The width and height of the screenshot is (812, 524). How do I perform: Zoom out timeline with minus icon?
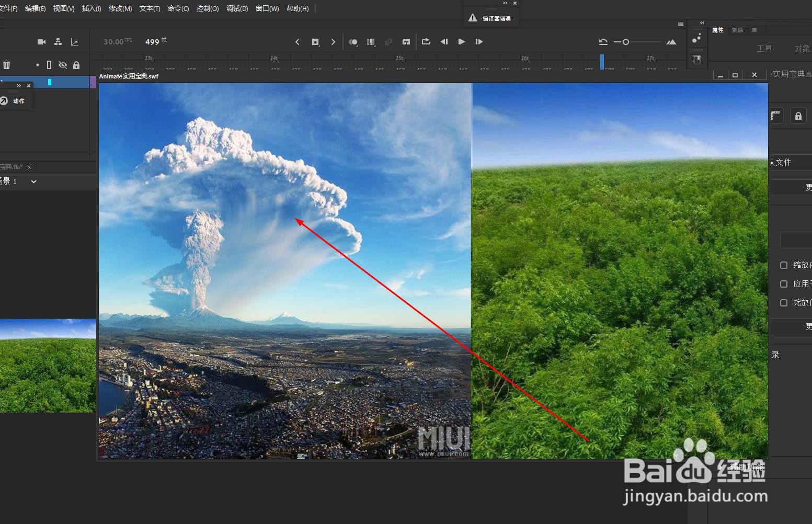click(617, 42)
